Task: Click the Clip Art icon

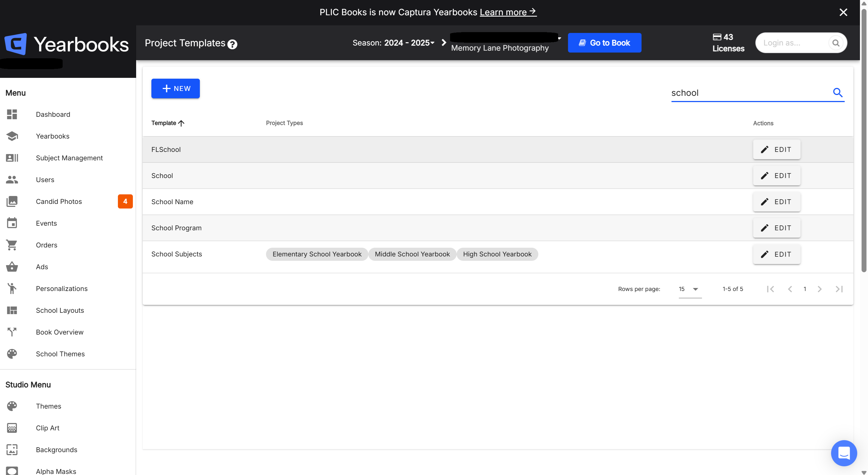Action: click(12, 428)
